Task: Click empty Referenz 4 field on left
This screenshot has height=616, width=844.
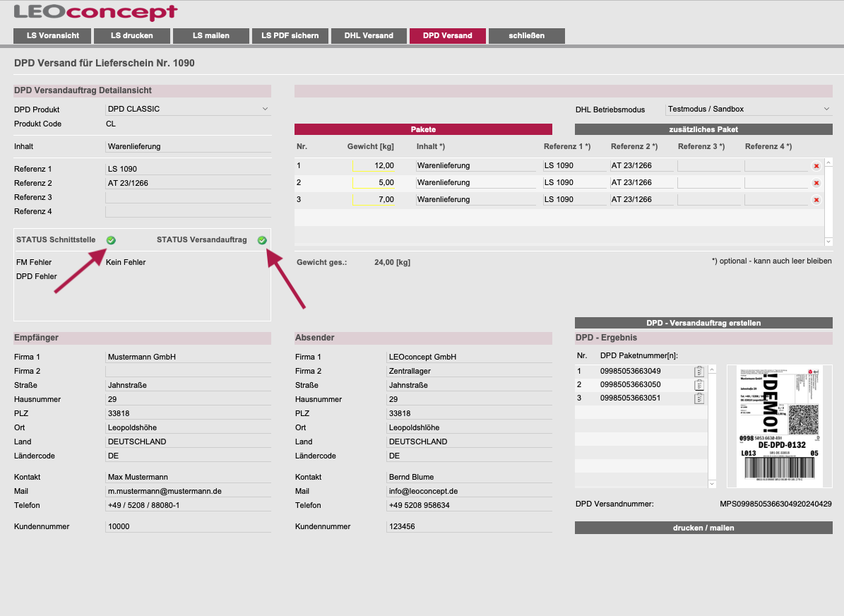Action: click(x=189, y=211)
